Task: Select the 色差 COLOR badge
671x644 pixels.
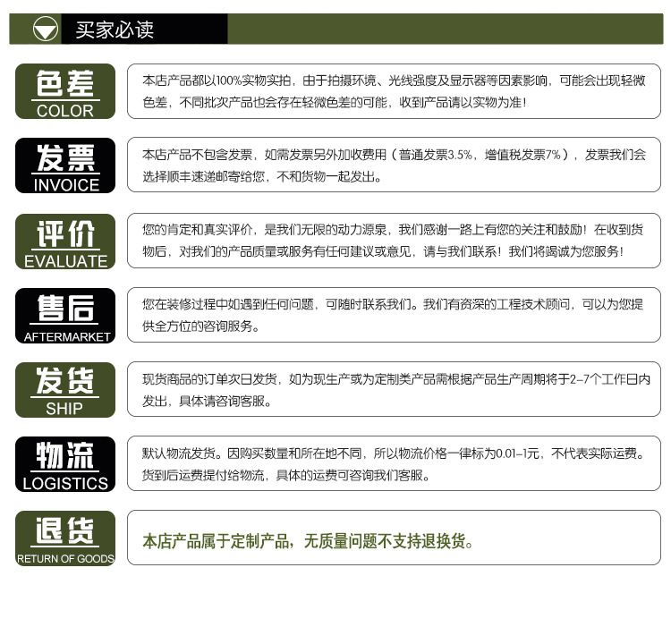Action: pyautogui.click(x=65, y=91)
